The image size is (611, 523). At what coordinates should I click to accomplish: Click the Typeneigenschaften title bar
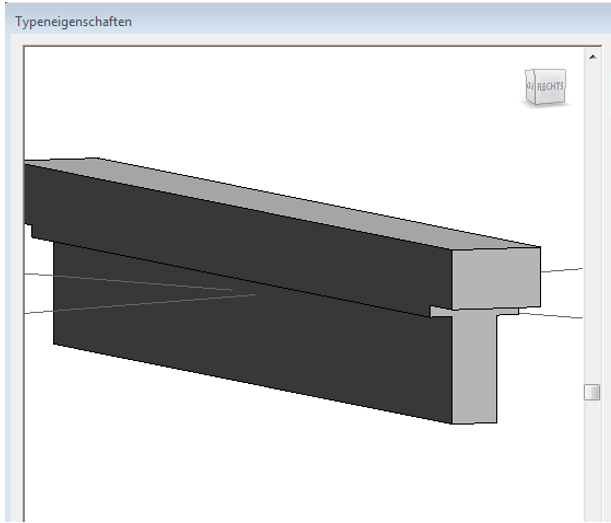[x=300, y=20]
